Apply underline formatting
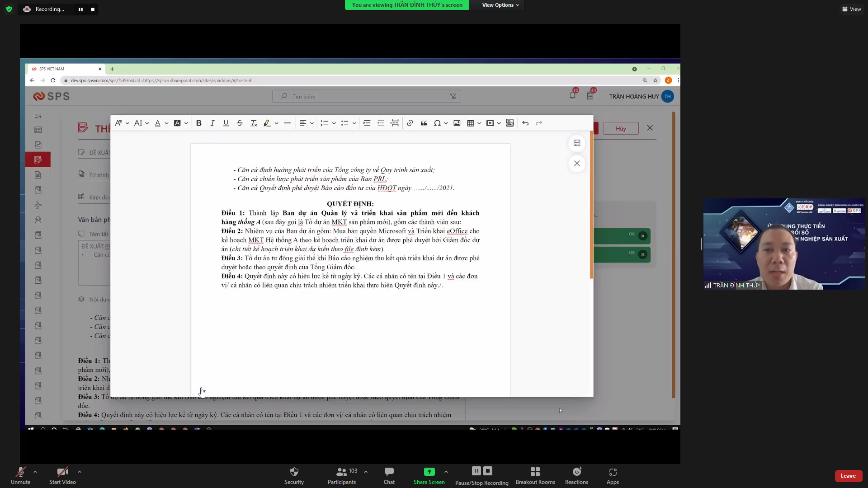This screenshot has width=868, height=488. tap(226, 123)
